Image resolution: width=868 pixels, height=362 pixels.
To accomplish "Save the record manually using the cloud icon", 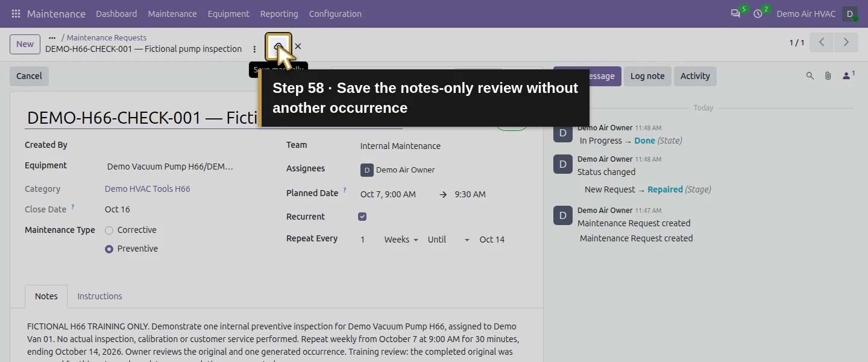I will point(278,46).
